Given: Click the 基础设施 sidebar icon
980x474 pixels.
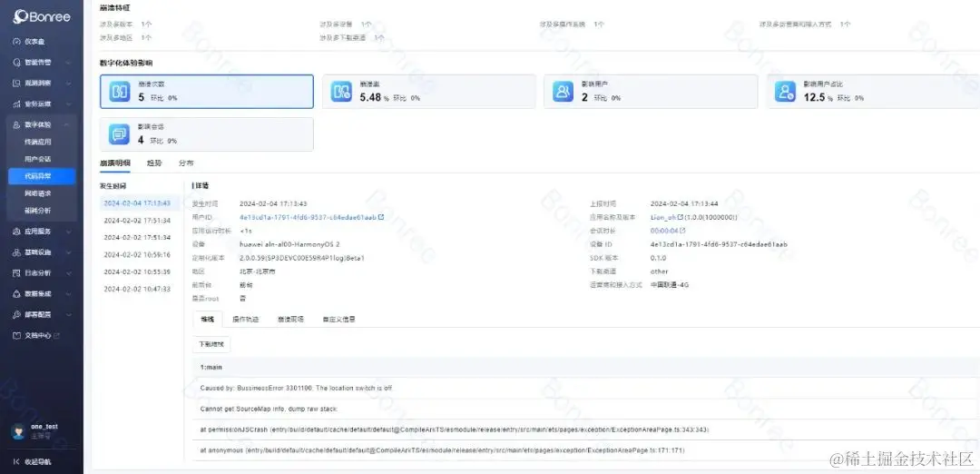Looking at the screenshot, I should [17, 252].
